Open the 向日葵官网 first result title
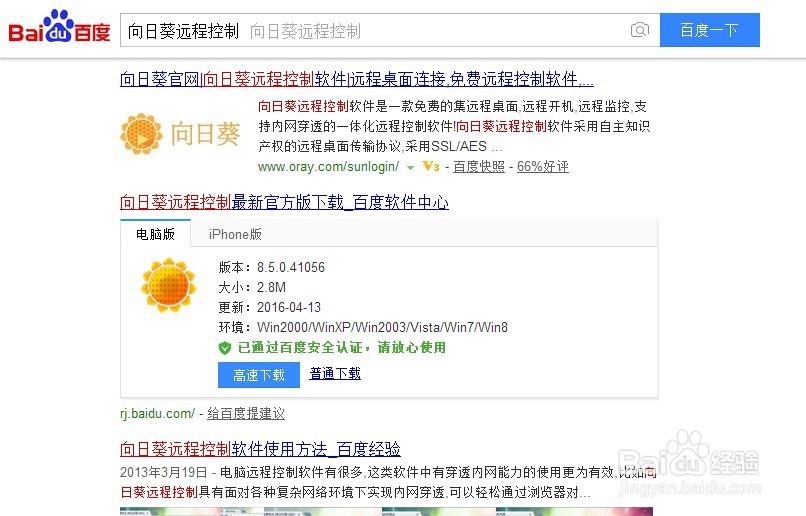This screenshot has height=516, width=806. point(357,79)
